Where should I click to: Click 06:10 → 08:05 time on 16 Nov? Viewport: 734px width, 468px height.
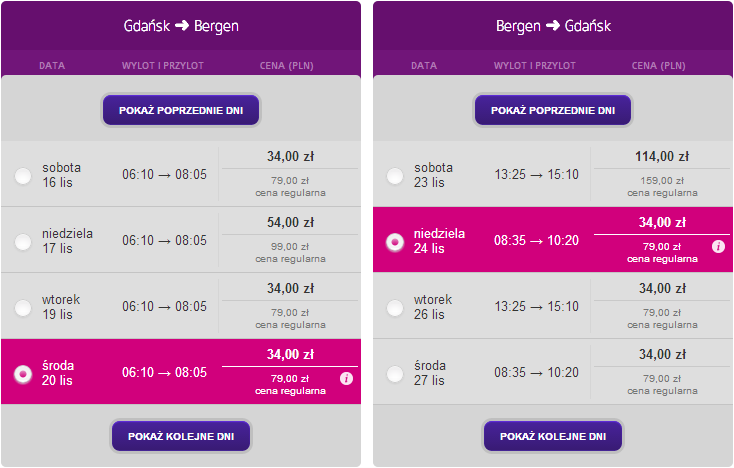(x=164, y=175)
